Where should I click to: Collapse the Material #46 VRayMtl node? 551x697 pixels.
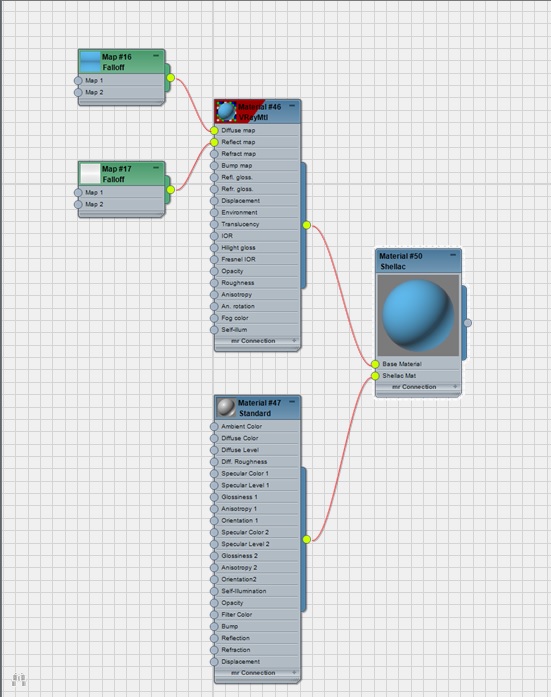(292, 106)
